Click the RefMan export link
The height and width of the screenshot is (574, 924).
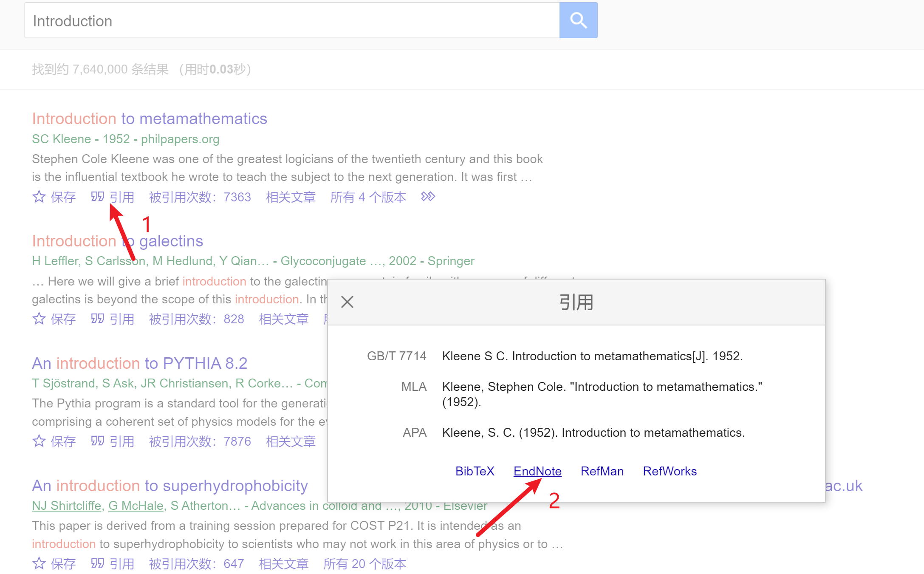click(x=602, y=471)
